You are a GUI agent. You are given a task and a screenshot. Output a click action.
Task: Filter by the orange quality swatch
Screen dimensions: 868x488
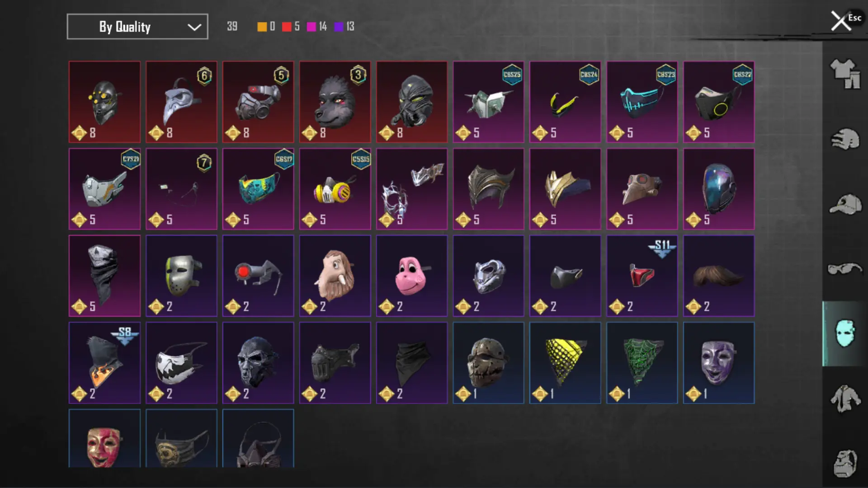pyautogui.click(x=262, y=27)
